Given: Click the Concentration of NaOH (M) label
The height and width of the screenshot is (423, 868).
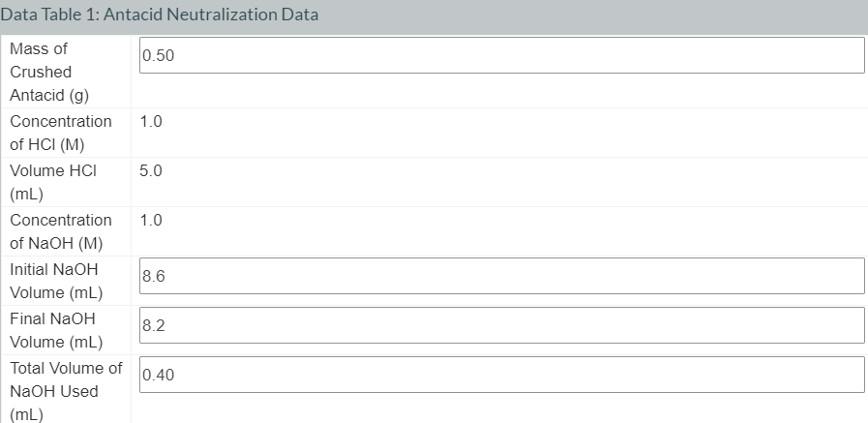Looking at the screenshot, I should click(61, 231).
